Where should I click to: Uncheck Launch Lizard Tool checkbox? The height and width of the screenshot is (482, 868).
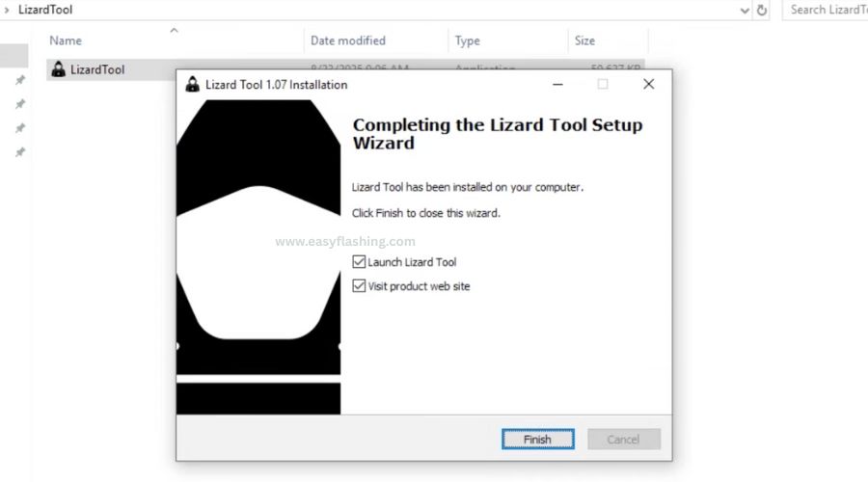[x=359, y=262]
